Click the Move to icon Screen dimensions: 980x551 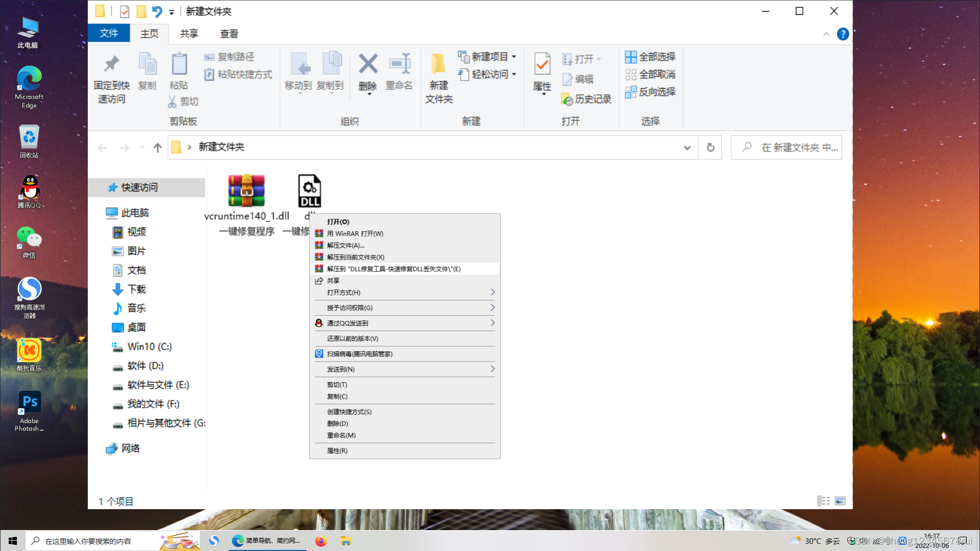[x=300, y=64]
